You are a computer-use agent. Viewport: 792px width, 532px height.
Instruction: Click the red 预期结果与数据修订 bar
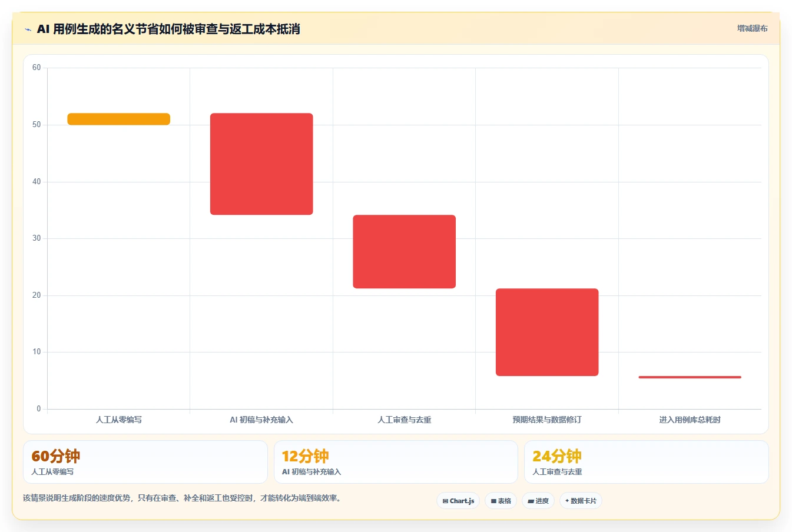547,332
